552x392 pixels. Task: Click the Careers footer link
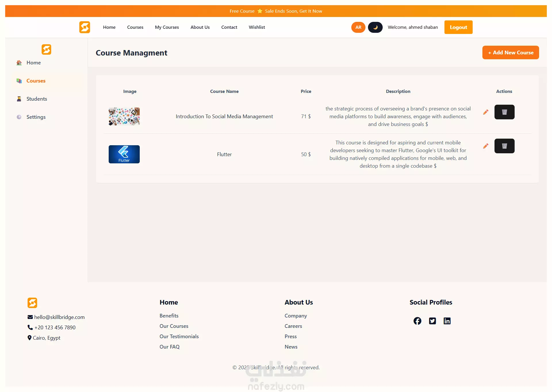tap(293, 326)
